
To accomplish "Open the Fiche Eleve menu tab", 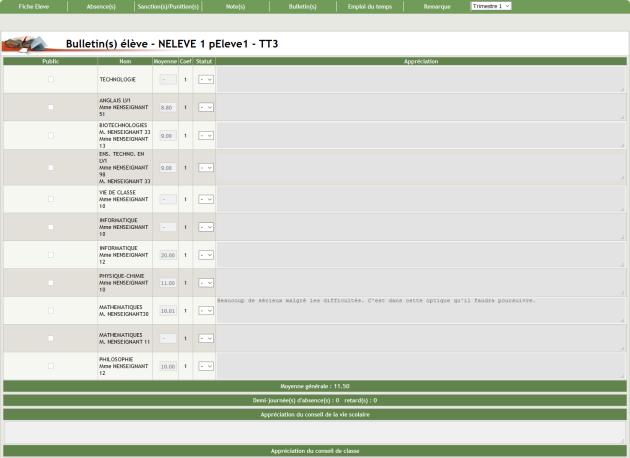I will (34, 6).
